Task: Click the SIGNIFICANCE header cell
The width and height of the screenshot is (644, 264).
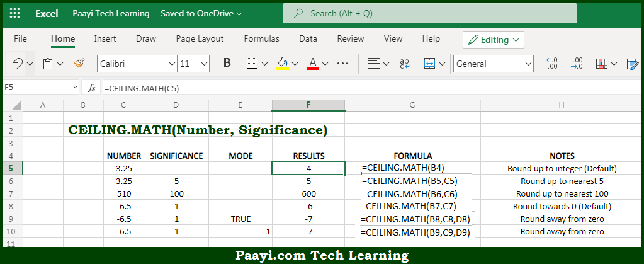Action: (x=176, y=156)
